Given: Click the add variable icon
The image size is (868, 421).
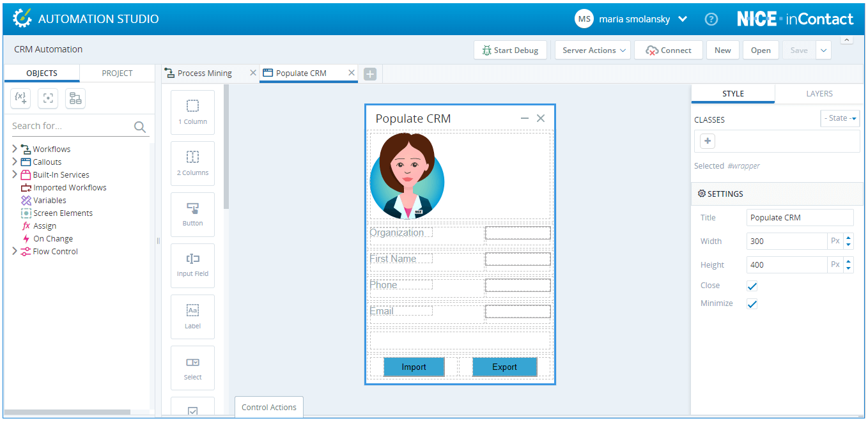Looking at the screenshot, I should tap(20, 98).
